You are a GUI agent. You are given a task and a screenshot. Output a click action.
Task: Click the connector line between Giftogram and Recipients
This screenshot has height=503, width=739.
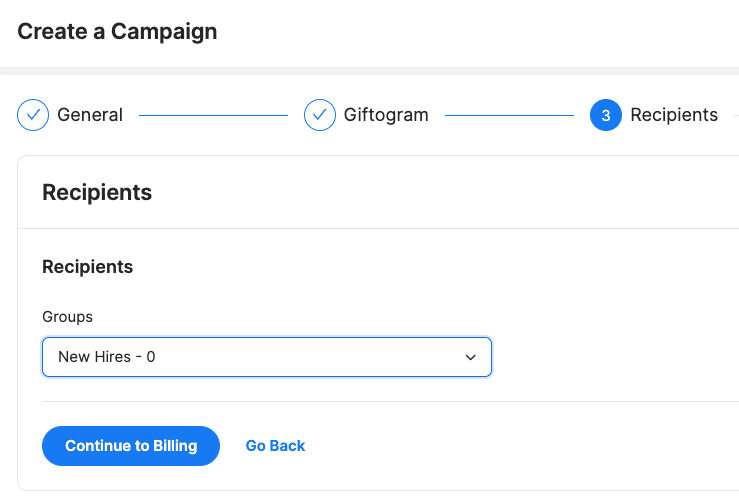pos(510,116)
